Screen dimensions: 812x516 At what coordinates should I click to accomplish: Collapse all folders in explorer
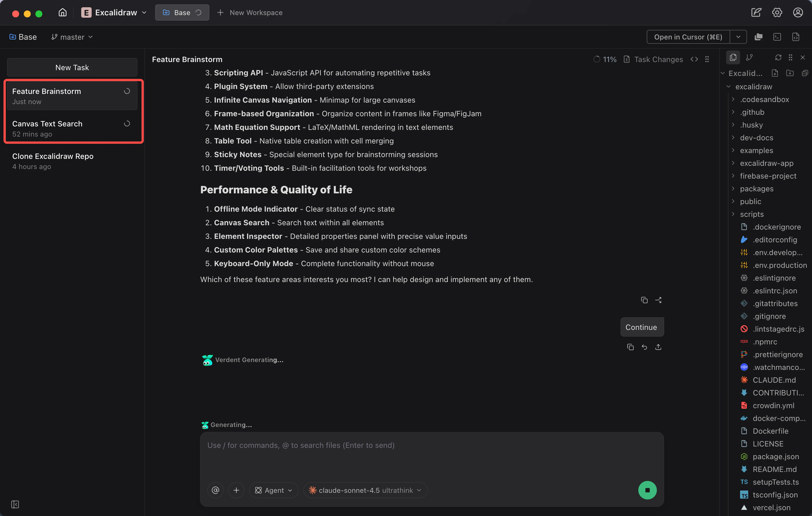point(804,73)
